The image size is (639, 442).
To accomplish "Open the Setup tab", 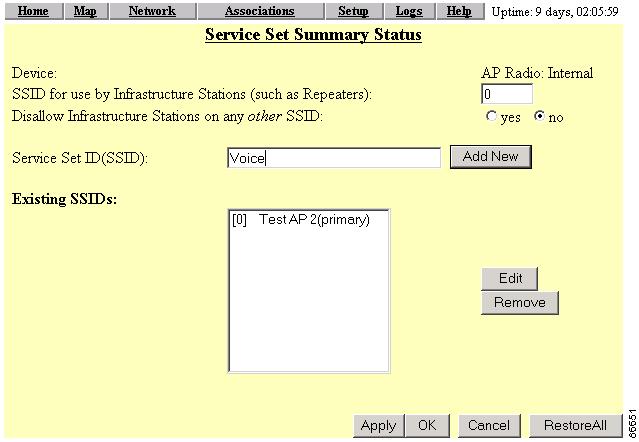I will click(353, 11).
